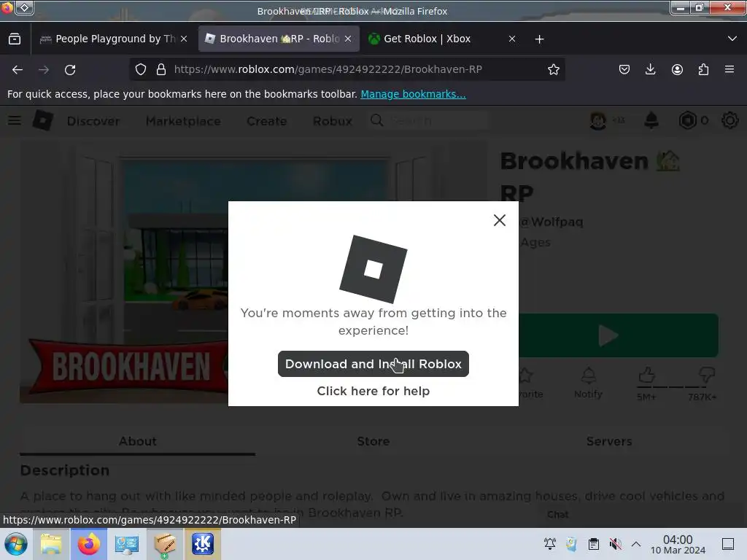Viewport: 747px width, 560px height.
Task: Open a new browser tab
Action: click(x=539, y=39)
